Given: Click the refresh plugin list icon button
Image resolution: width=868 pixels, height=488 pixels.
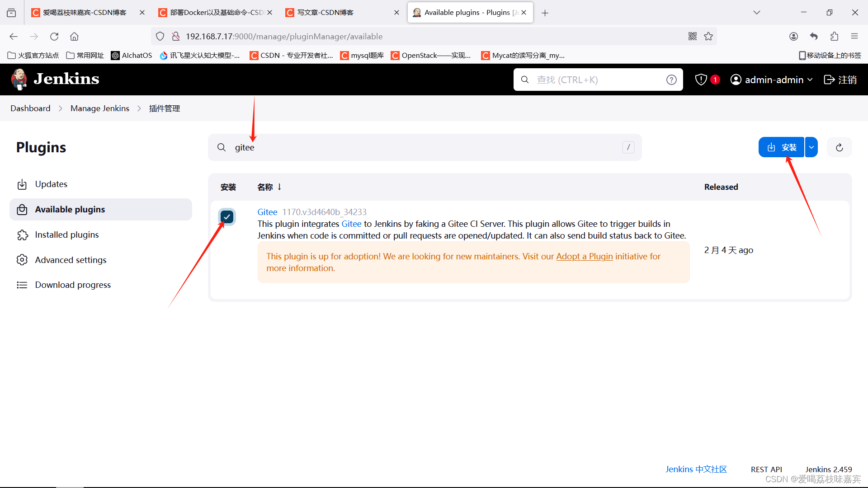Looking at the screenshot, I should 840,147.
